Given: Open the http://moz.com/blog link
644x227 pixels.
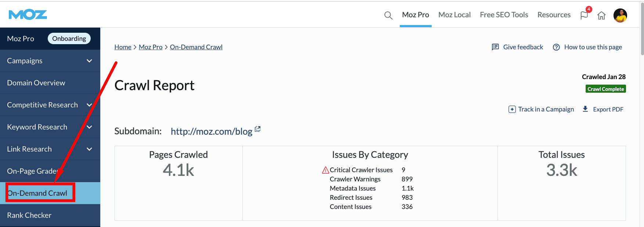Looking at the screenshot, I should click(x=211, y=131).
